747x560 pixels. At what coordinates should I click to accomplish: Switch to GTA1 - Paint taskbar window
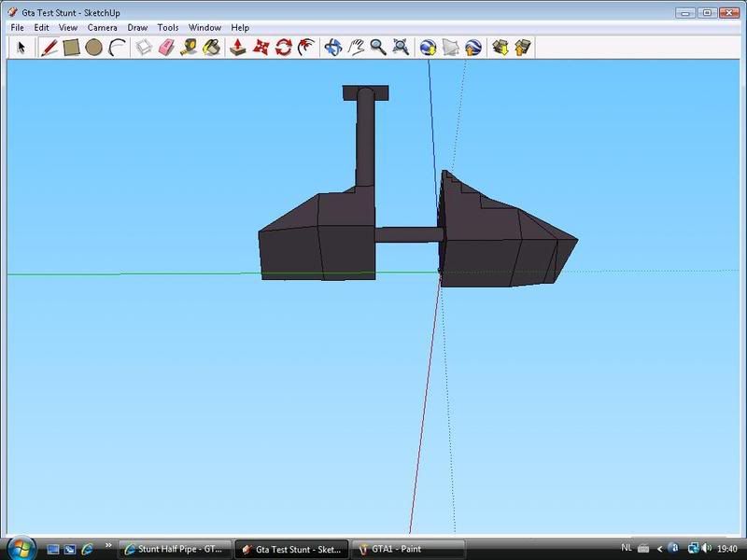[x=408, y=549]
